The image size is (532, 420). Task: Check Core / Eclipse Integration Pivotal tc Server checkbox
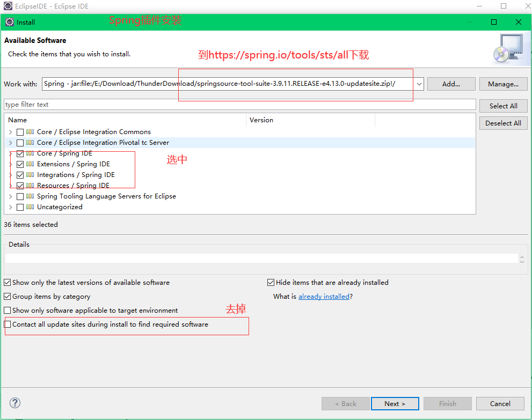point(20,143)
